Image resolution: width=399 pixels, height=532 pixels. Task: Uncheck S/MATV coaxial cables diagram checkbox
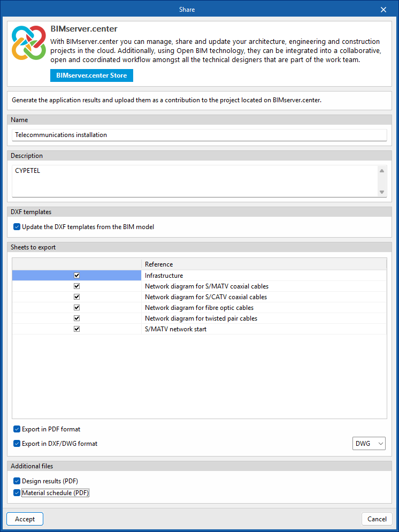[77, 286]
